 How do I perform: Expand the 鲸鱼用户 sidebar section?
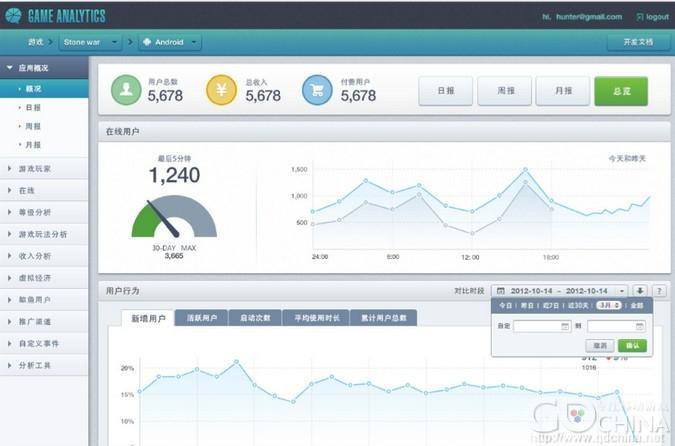pos(44,300)
